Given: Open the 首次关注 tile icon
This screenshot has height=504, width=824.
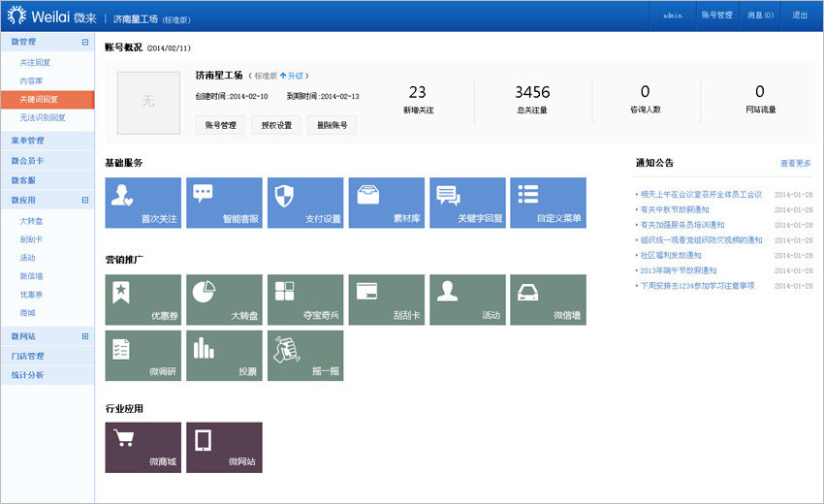Looking at the screenshot, I should point(143,203).
